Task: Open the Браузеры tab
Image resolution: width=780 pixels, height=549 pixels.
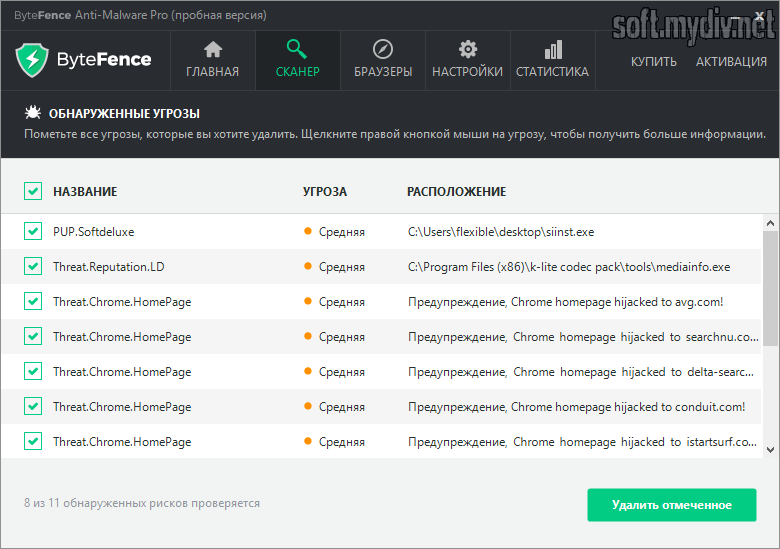Action: pyautogui.click(x=383, y=60)
